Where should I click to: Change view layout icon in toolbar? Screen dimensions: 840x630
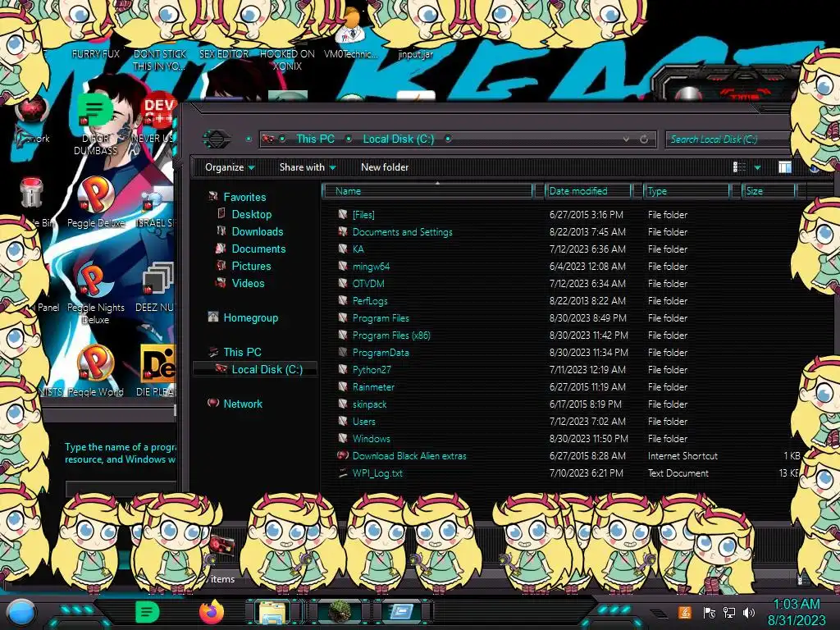pos(740,167)
